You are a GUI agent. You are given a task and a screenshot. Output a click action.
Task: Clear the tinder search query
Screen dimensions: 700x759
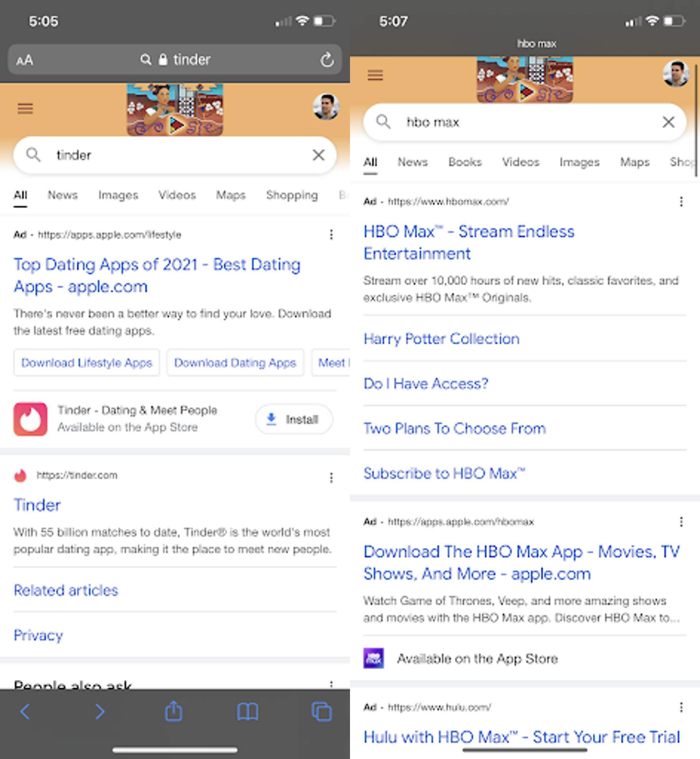click(319, 155)
